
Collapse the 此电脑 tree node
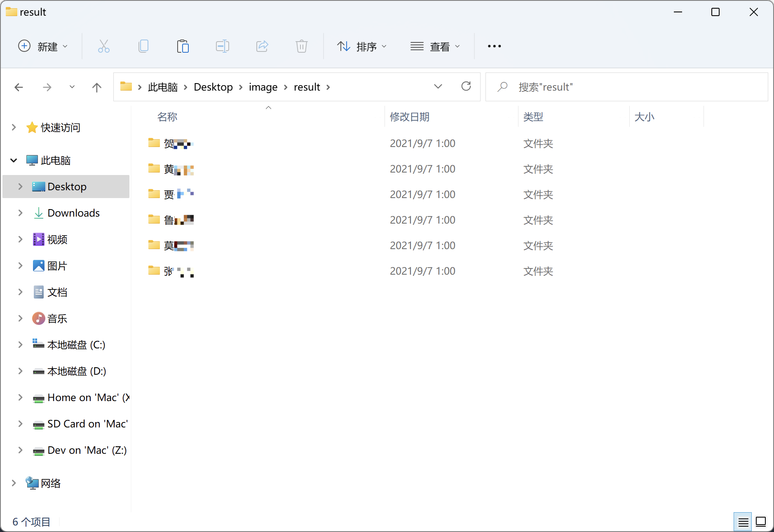coord(14,160)
